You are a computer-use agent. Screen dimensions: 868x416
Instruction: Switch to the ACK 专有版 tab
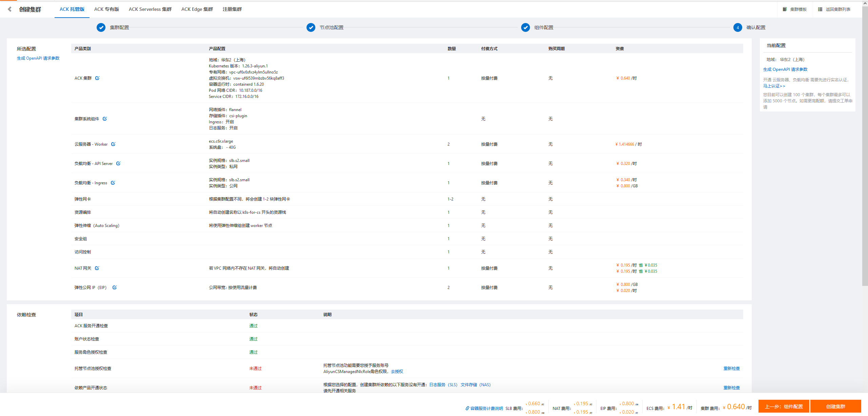106,9
